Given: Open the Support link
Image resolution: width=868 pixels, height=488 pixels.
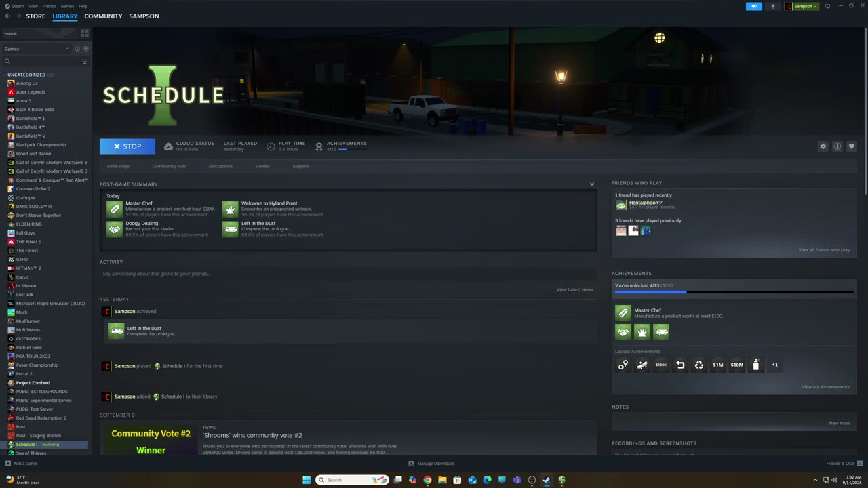Looking at the screenshot, I should coord(300,166).
